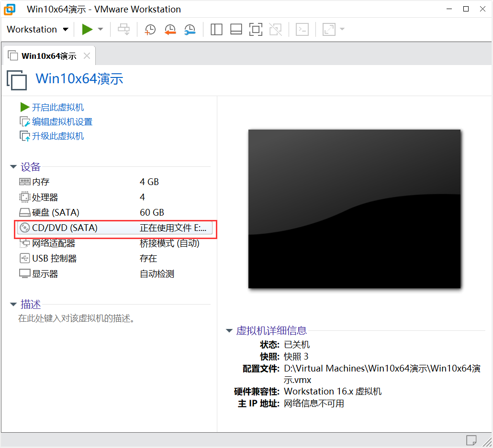Collapse the 设备 section

(x=13, y=167)
